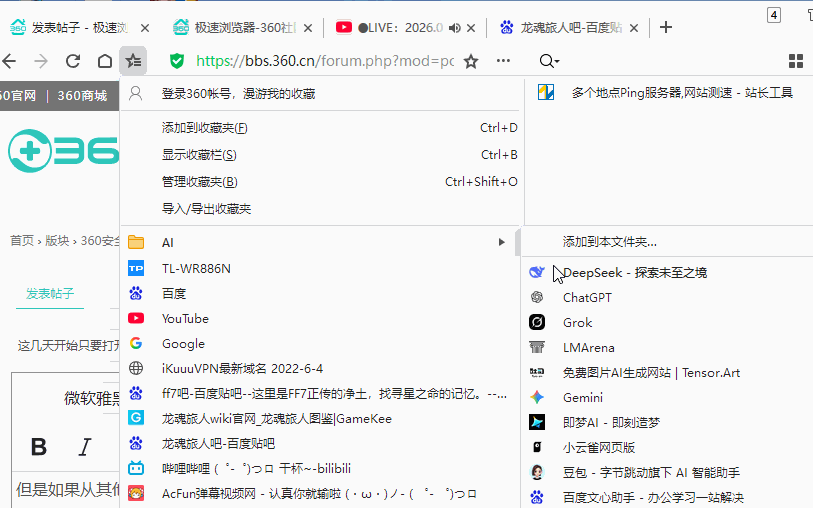The image size is (813, 508).
Task: Open the Google bookmark
Action: [319, 343]
